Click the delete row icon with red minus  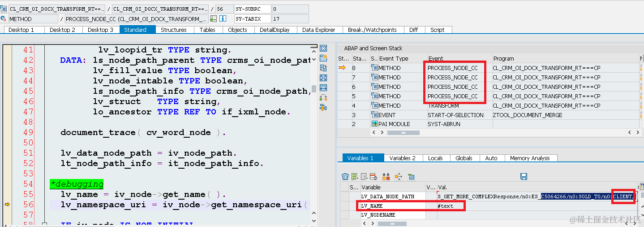[x=374, y=177]
